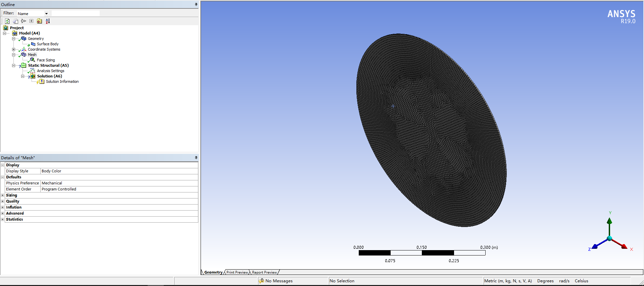This screenshot has width=644, height=286.
Task: Click the Surface Body icon
Action: click(33, 44)
